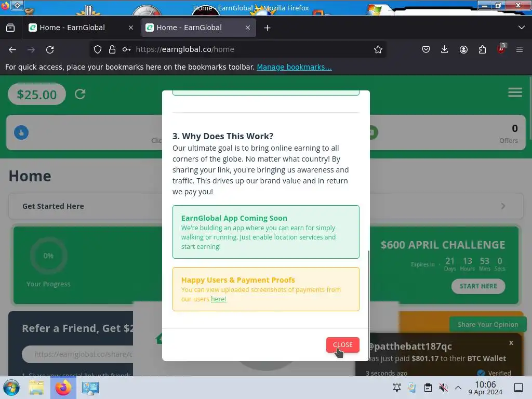Viewport: 532px width, 399px height.
Task: Open the monitor settings taskbar app
Action: click(90, 388)
